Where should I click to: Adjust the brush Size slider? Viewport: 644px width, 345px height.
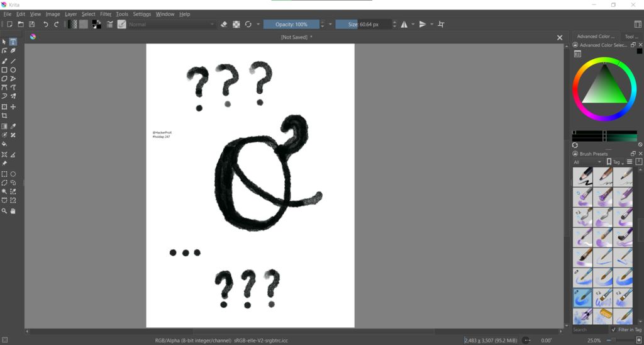364,25
